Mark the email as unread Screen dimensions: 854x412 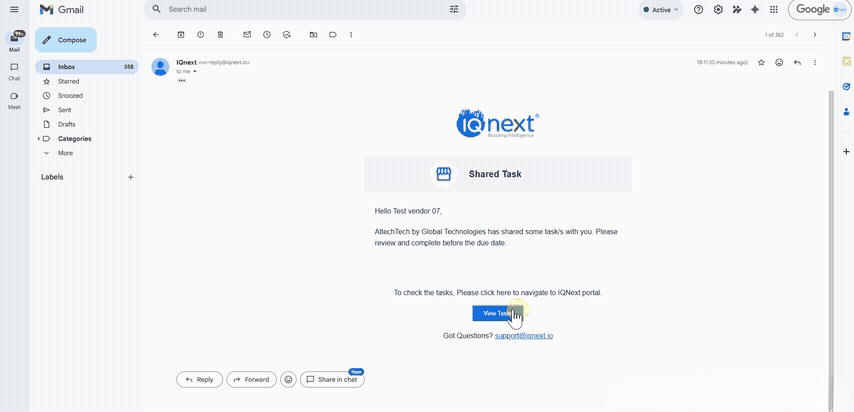click(x=247, y=34)
